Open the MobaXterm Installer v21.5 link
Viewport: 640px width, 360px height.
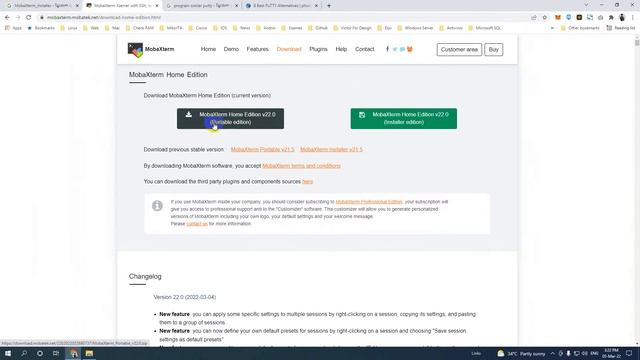(x=331, y=150)
